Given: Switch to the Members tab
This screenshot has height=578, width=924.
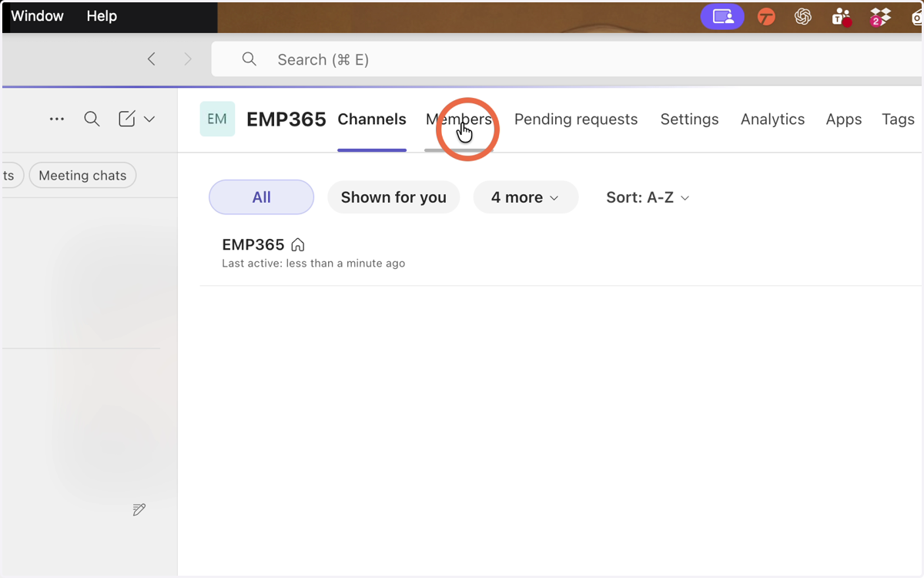Looking at the screenshot, I should coord(459,119).
